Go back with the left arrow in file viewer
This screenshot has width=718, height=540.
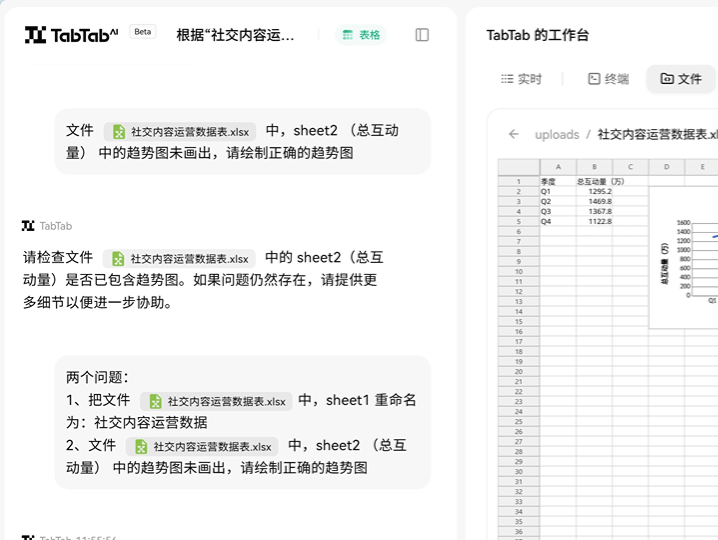coord(514,134)
